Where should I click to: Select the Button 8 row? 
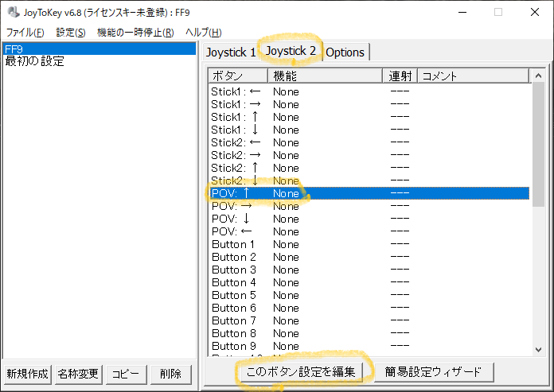[370, 333]
